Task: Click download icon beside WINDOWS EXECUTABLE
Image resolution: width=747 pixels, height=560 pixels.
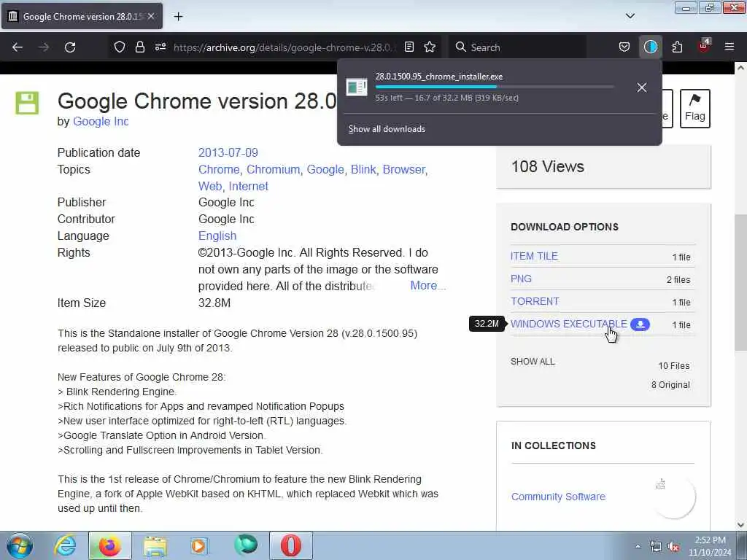Action: (x=640, y=324)
